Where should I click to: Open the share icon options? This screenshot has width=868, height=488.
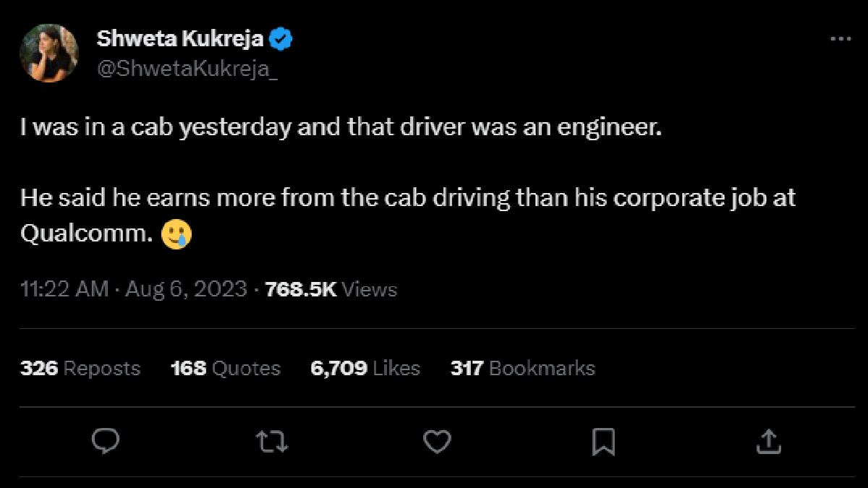769,441
